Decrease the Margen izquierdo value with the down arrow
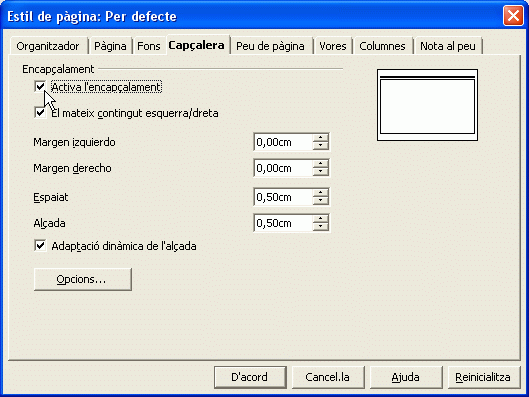The image size is (529, 397). [320, 146]
